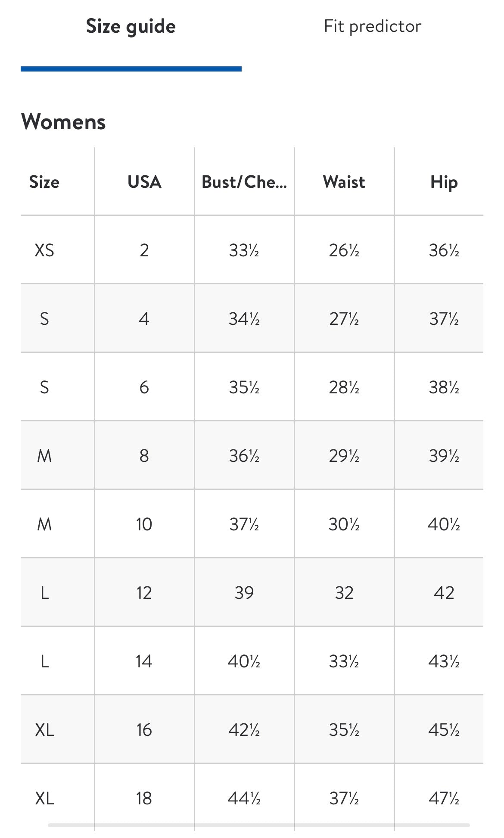Click USA size 14 cell
This screenshot has width=504, height=838.
144,661
